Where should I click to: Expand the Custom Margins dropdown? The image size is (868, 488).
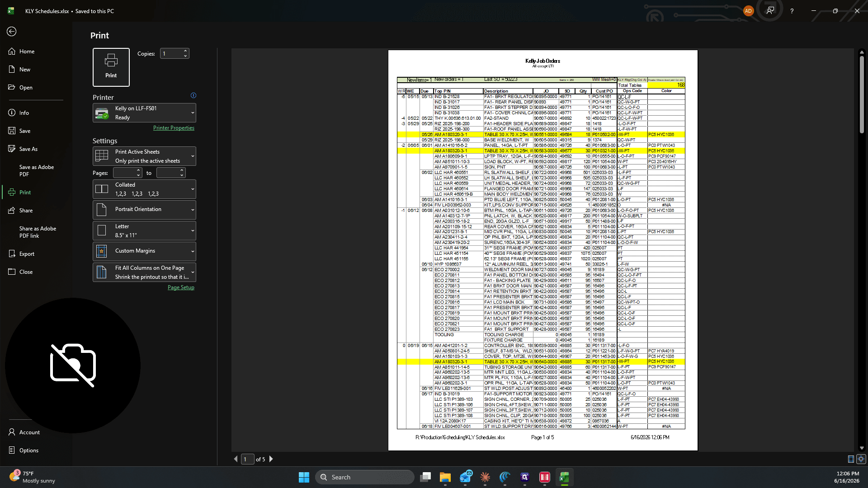click(x=144, y=251)
